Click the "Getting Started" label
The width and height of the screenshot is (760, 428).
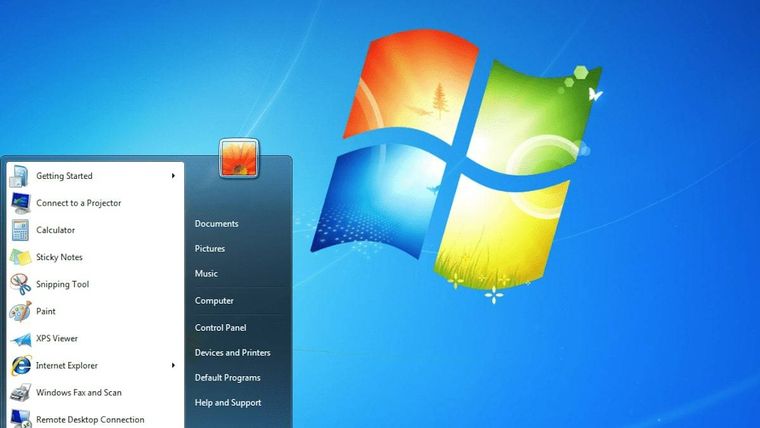[64, 176]
